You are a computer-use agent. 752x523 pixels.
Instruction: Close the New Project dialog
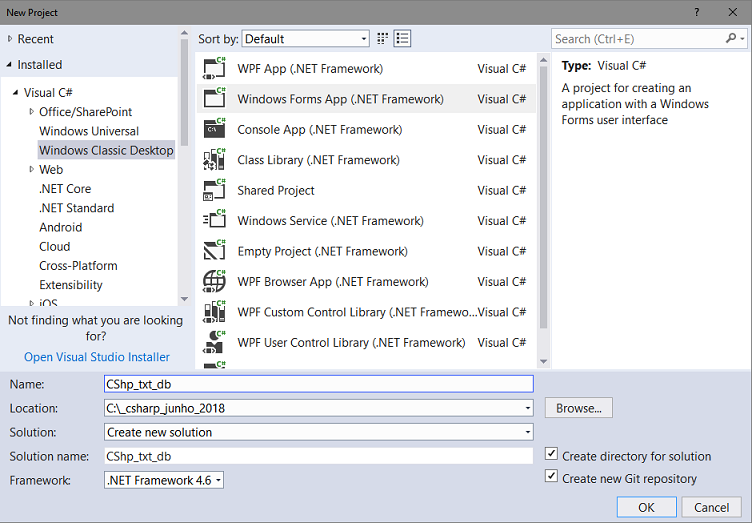[x=733, y=12]
